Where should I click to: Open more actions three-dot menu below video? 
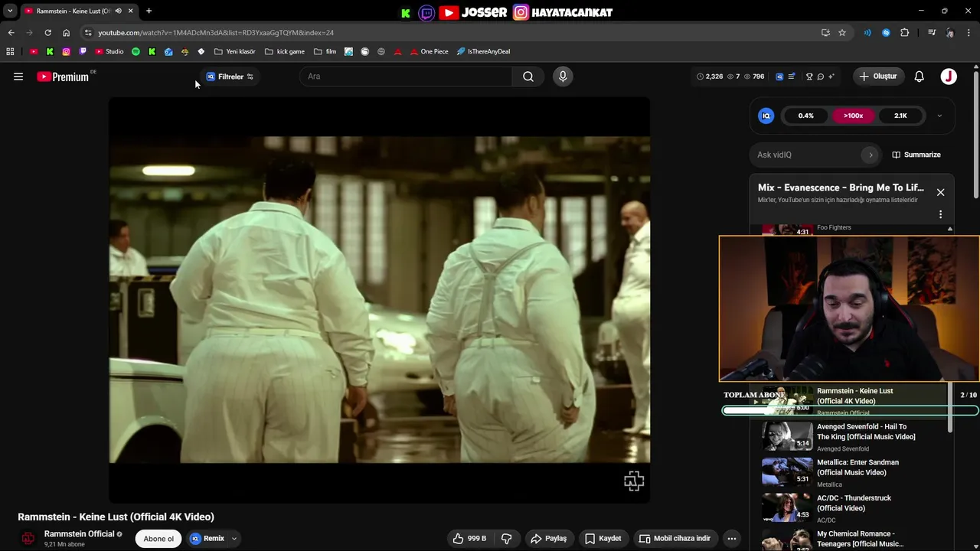pos(731,539)
